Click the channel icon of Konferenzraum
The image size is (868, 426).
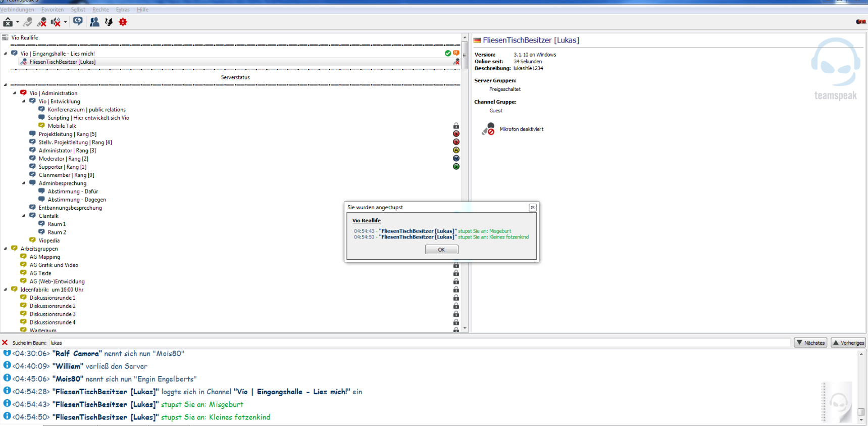[41, 109]
